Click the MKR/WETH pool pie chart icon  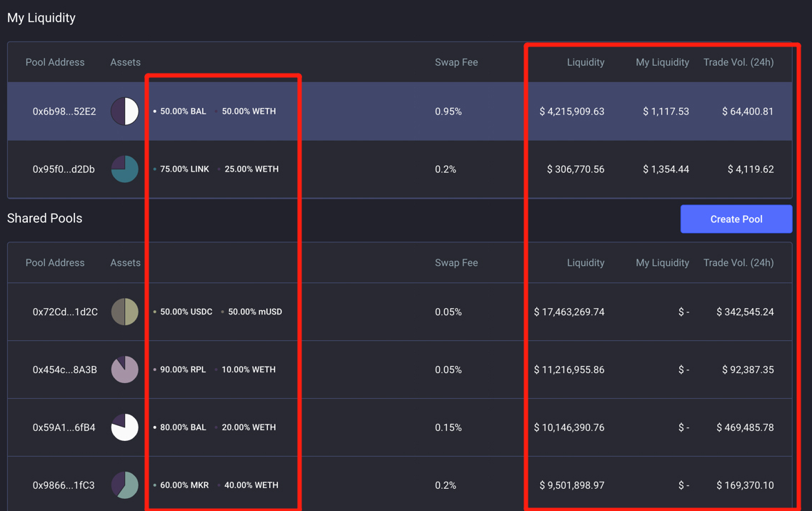click(x=124, y=485)
